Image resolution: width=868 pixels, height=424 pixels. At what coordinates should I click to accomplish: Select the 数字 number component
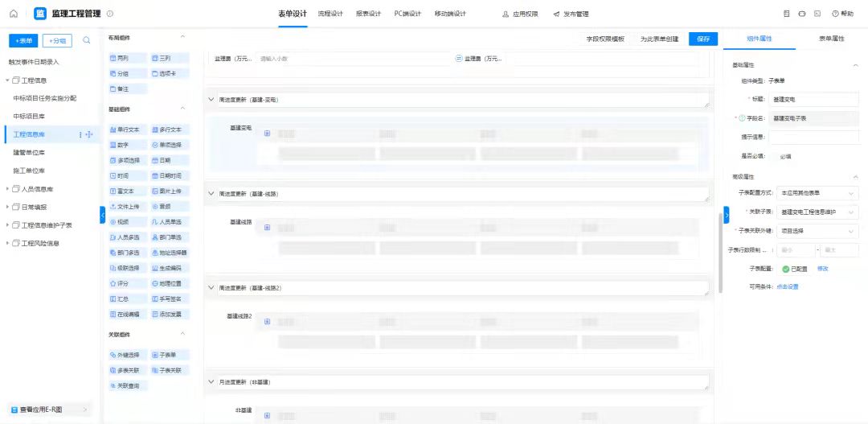[127, 145]
